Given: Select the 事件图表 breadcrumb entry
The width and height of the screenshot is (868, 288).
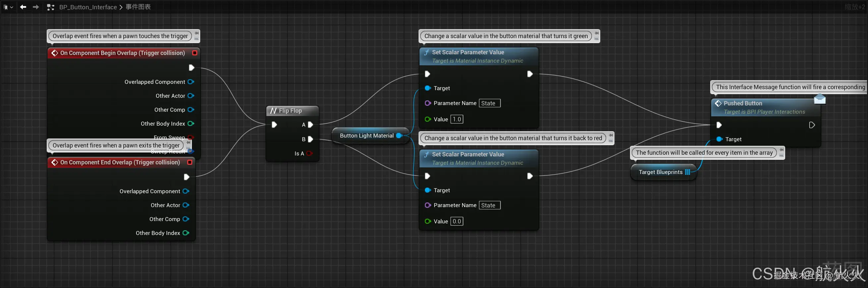Looking at the screenshot, I should pos(138,7).
